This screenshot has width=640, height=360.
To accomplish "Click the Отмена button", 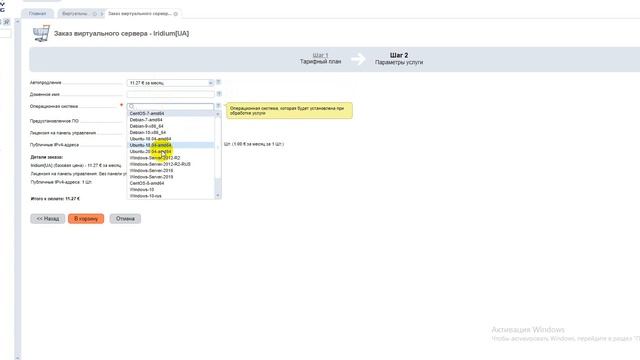I will point(125,219).
